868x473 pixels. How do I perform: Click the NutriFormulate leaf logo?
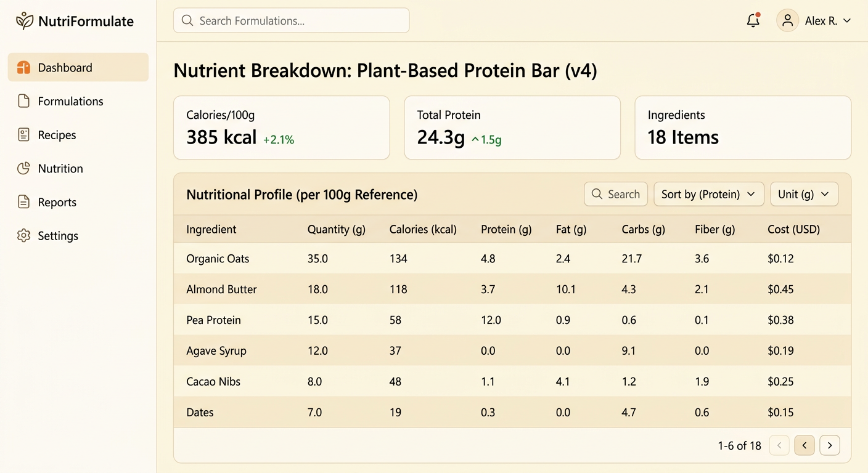point(24,20)
